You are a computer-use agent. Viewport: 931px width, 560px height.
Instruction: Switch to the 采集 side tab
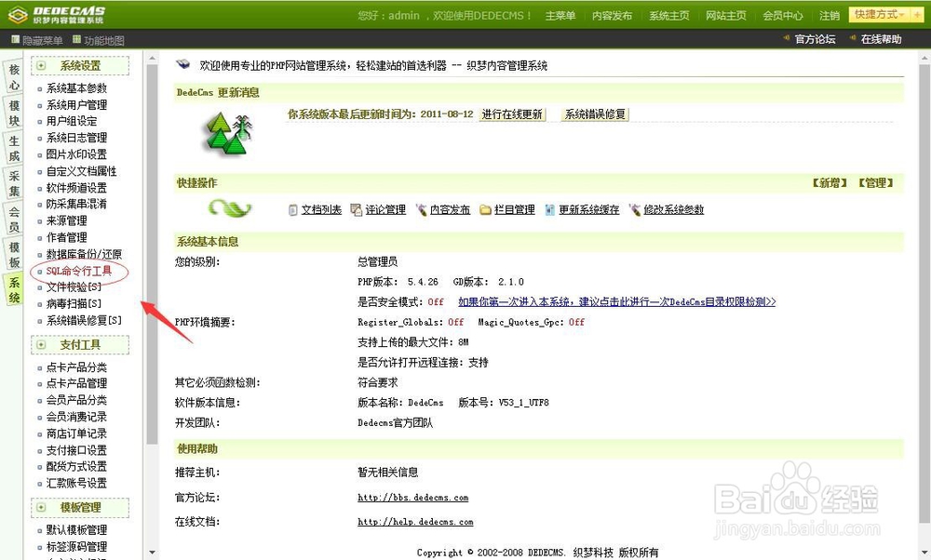[14, 184]
